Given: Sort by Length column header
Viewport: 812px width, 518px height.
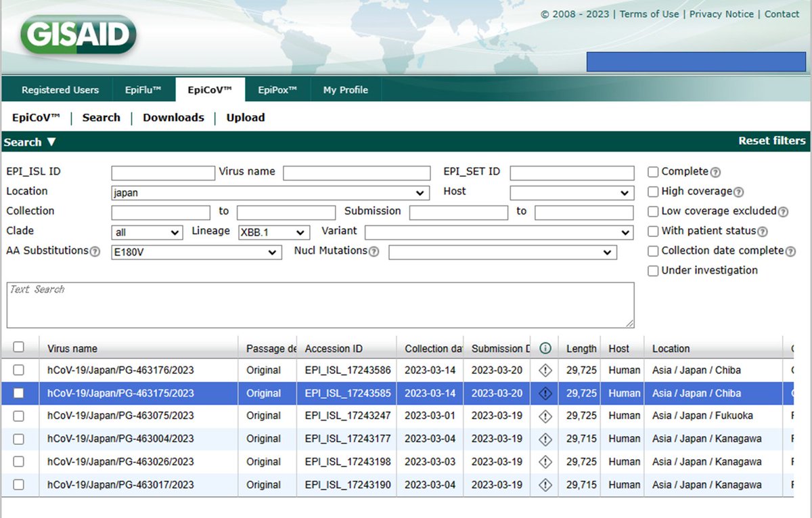Looking at the screenshot, I should (581, 349).
